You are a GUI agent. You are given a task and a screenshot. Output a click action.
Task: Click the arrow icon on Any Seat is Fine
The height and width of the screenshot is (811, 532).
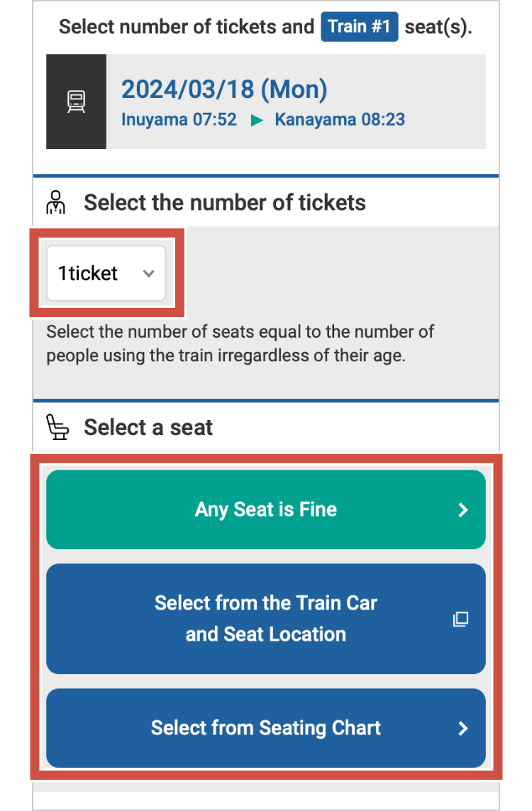(x=463, y=509)
